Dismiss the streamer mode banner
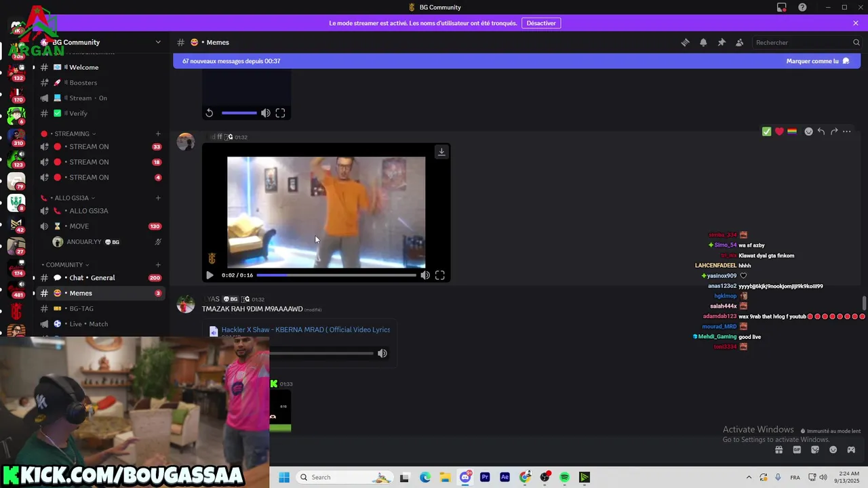 point(856,23)
